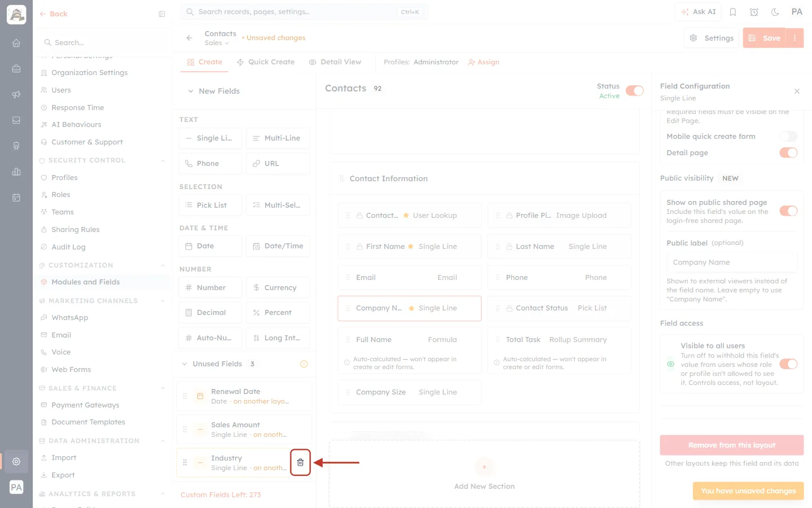Open the bookmark icon in top bar

pyautogui.click(x=733, y=12)
